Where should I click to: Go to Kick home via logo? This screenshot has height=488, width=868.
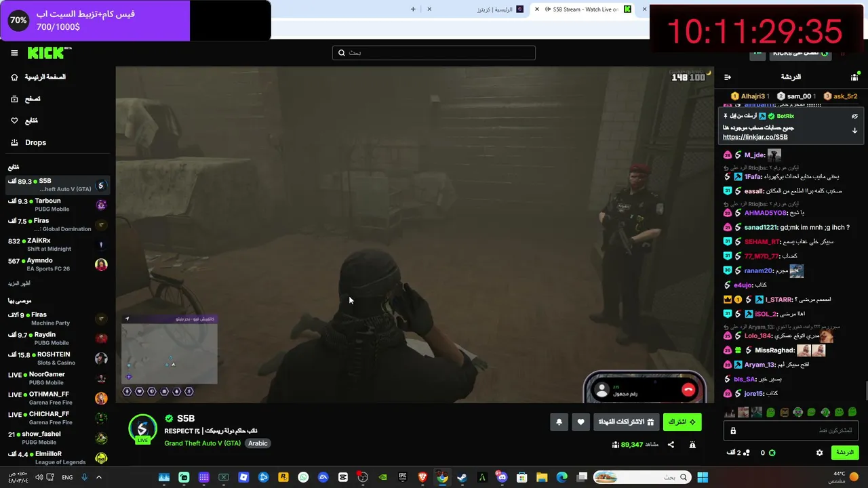pos(49,53)
